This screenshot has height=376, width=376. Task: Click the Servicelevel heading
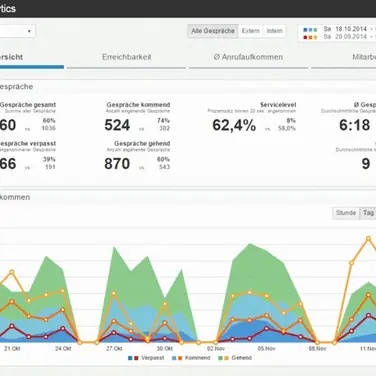(x=278, y=105)
